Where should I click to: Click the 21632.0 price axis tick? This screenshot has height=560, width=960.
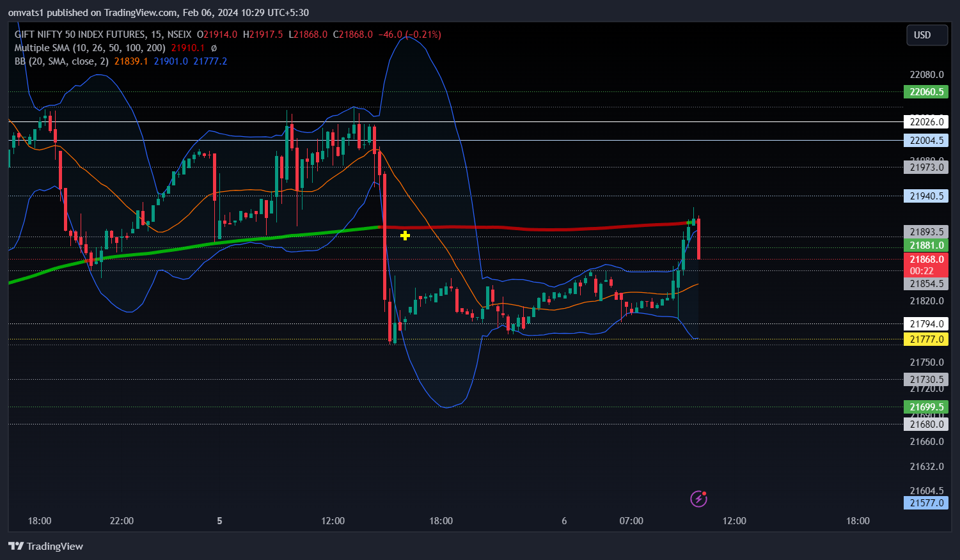coord(927,467)
